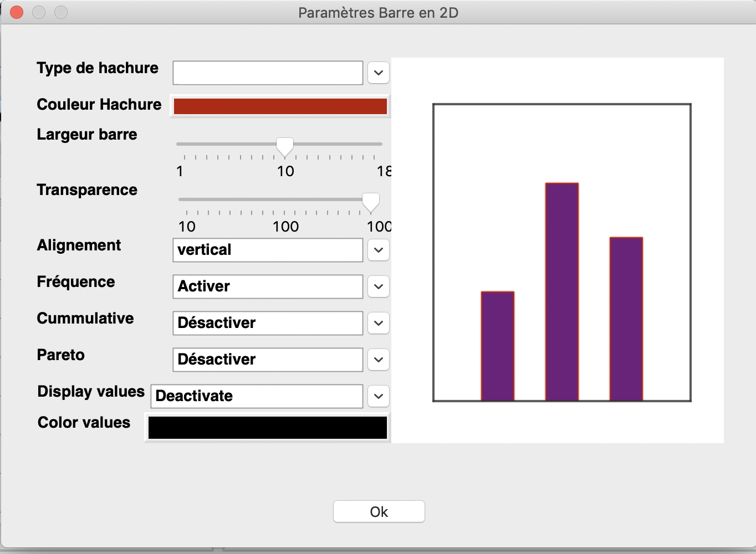Click the Transparence label
The height and width of the screenshot is (554, 756).
pos(87,190)
